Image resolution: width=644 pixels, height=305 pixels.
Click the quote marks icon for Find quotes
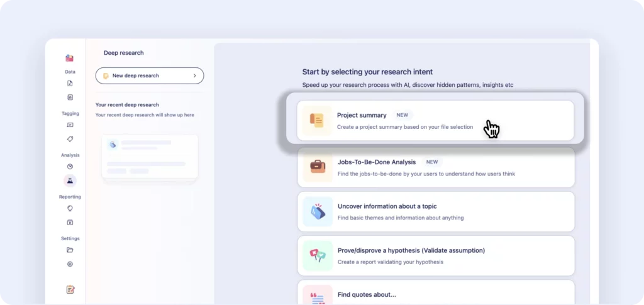click(x=318, y=295)
